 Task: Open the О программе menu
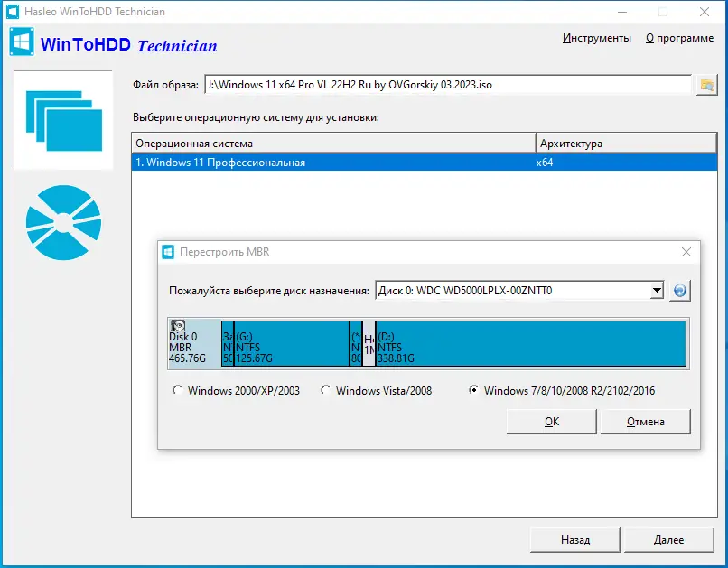click(679, 38)
